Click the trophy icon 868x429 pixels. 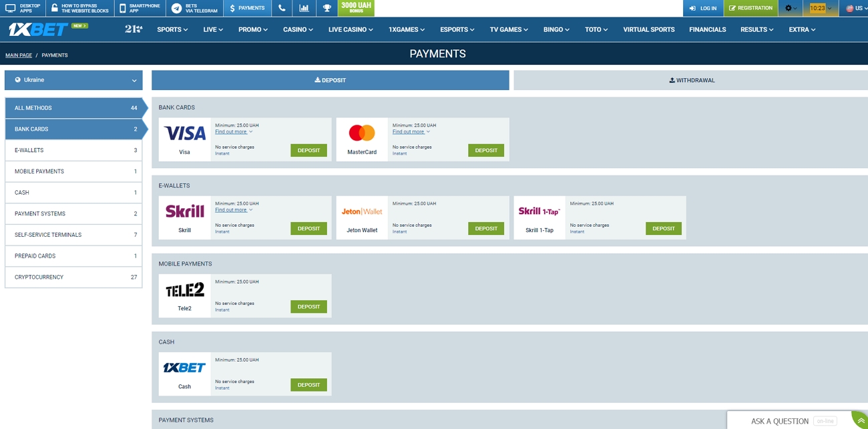click(327, 8)
